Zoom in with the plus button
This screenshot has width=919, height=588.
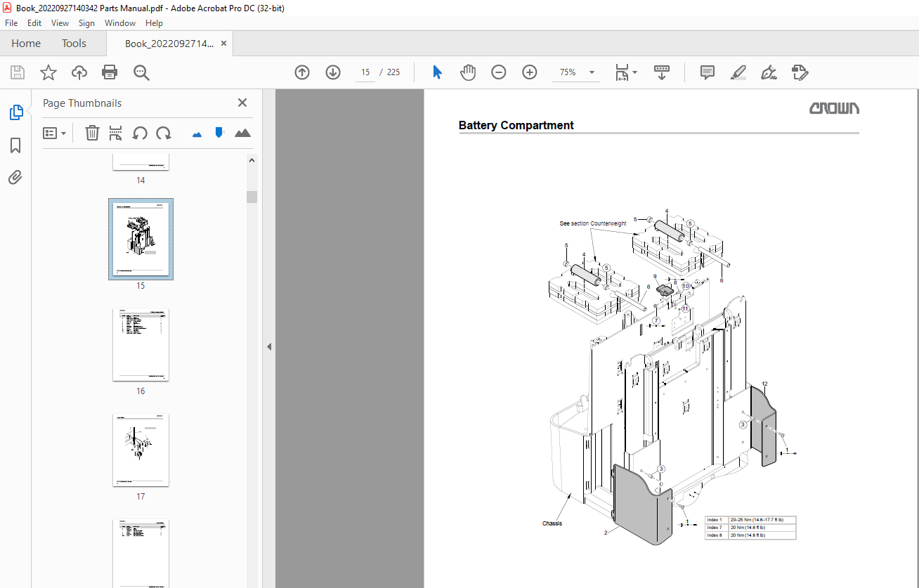[530, 72]
